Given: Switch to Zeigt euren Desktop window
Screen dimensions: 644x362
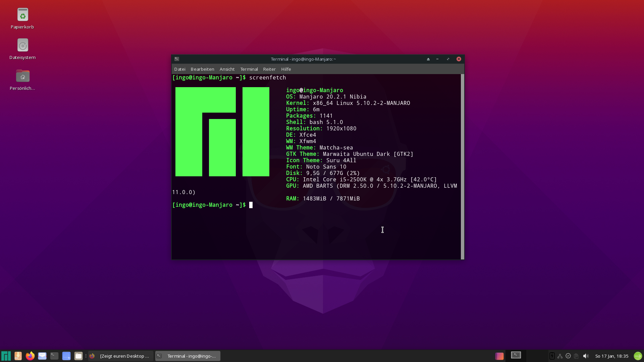Looking at the screenshot, I should coord(121,356).
